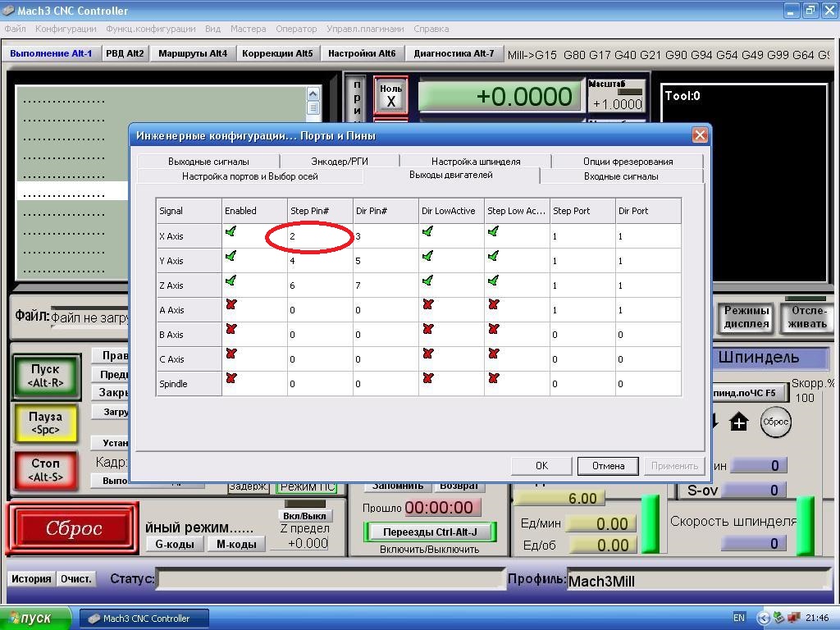Toggle A Axis Dir LowActive cross
840x630 pixels.
(x=427, y=305)
